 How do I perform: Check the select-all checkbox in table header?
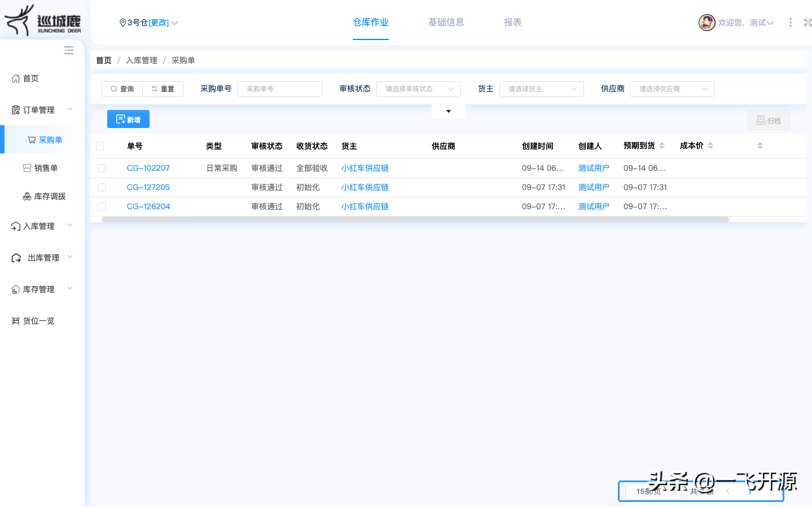pos(100,146)
